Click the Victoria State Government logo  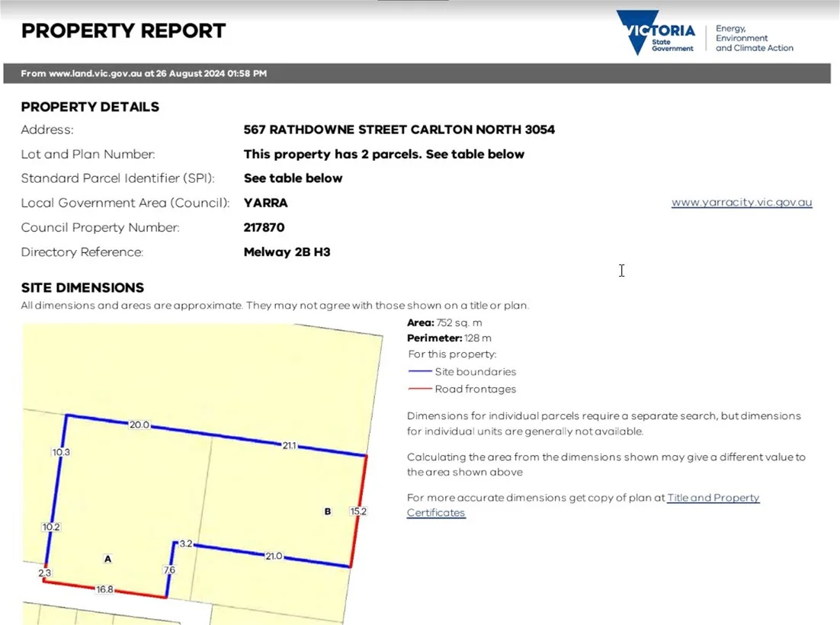pos(656,33)
